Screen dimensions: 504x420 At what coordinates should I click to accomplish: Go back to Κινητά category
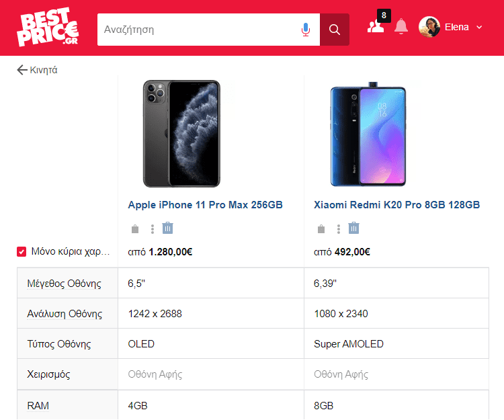(37, 70)
